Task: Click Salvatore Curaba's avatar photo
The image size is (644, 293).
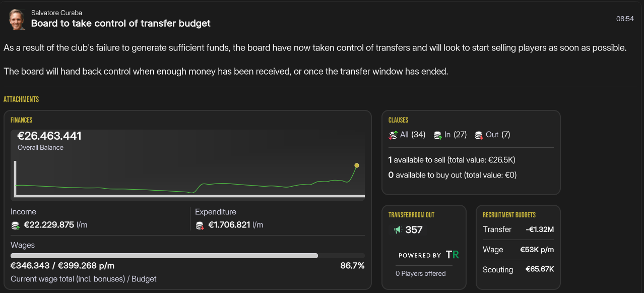Action: tap(17, 19)
